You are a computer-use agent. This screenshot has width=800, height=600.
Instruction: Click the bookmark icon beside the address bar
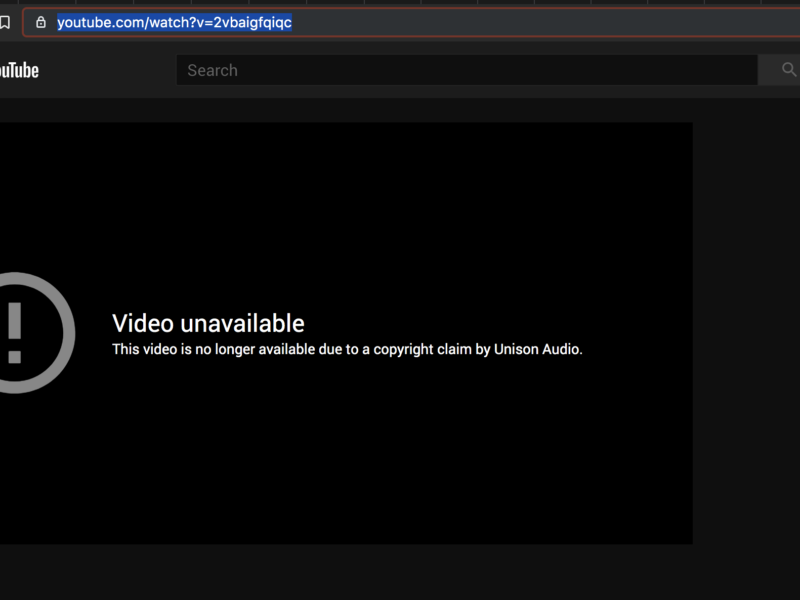tap(5, 22)
